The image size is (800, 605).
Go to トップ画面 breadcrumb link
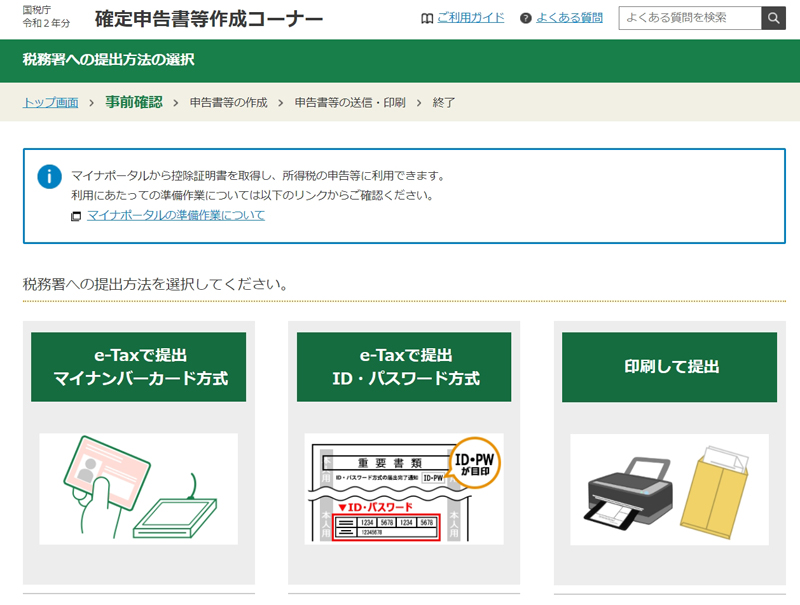[x=51, y=103]
